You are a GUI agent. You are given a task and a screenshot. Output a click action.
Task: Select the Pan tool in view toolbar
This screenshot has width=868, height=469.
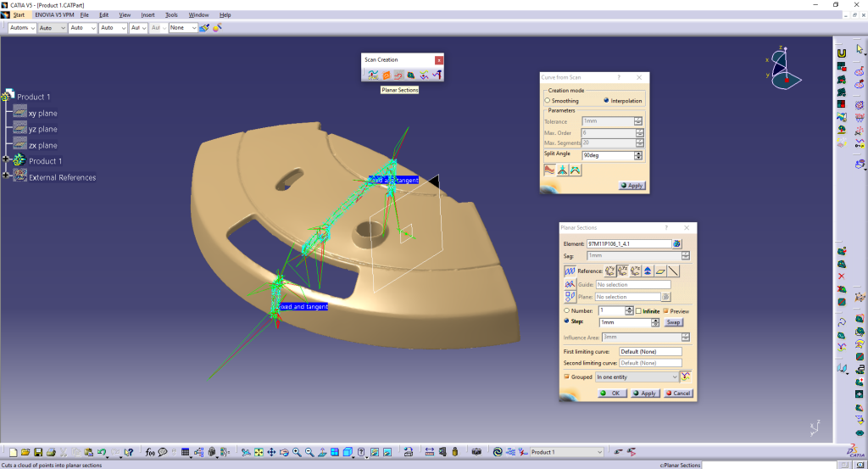tap(271, 452)
